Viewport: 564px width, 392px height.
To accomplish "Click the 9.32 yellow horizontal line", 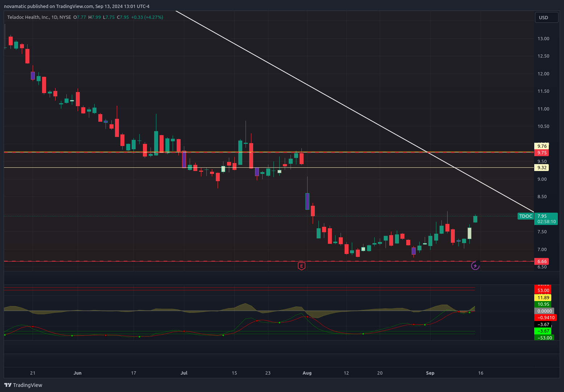I will (x=268, y=168).
